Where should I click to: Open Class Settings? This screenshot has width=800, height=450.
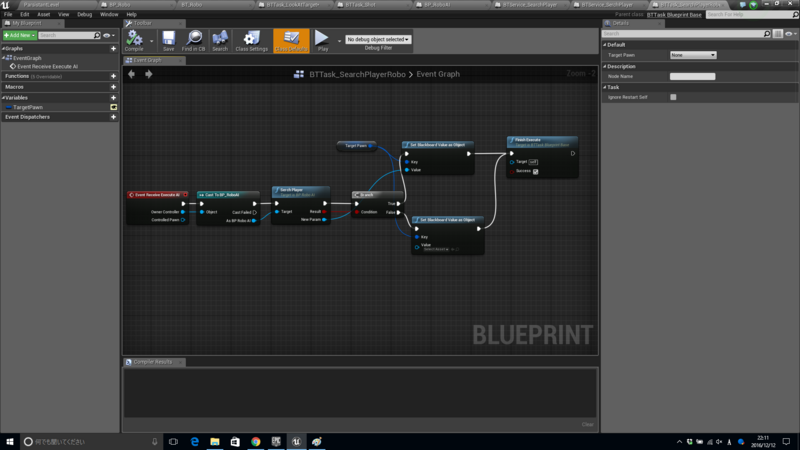(252, 41)
